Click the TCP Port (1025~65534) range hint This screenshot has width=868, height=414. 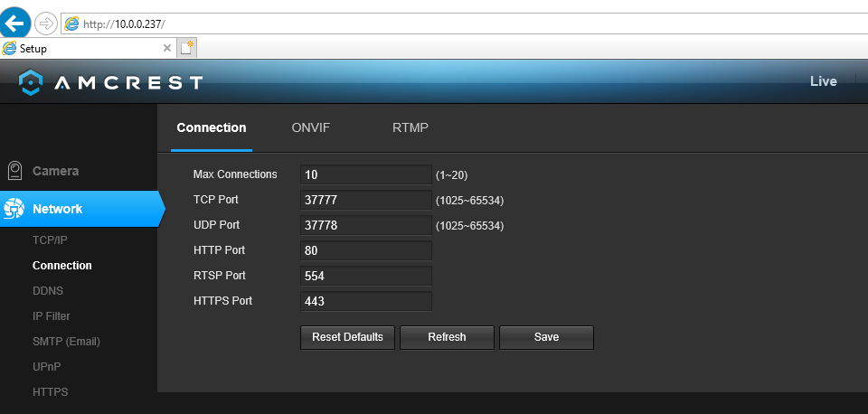469,201
